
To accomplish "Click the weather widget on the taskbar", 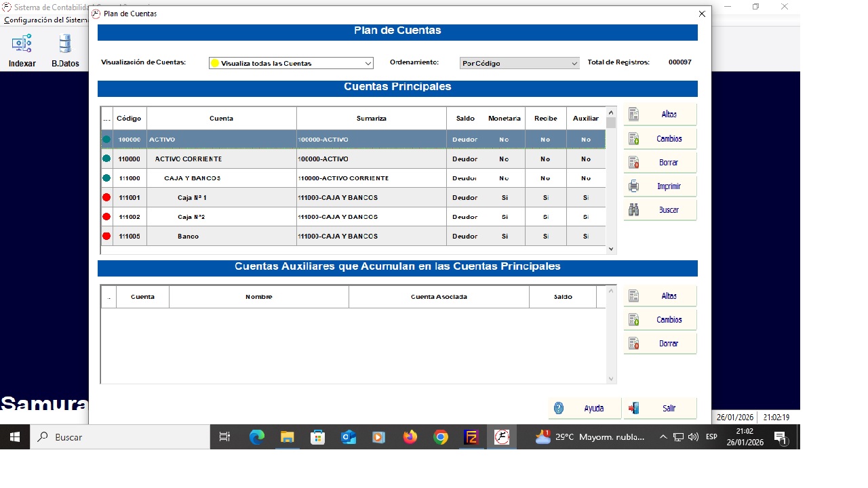I will (589, 437).
